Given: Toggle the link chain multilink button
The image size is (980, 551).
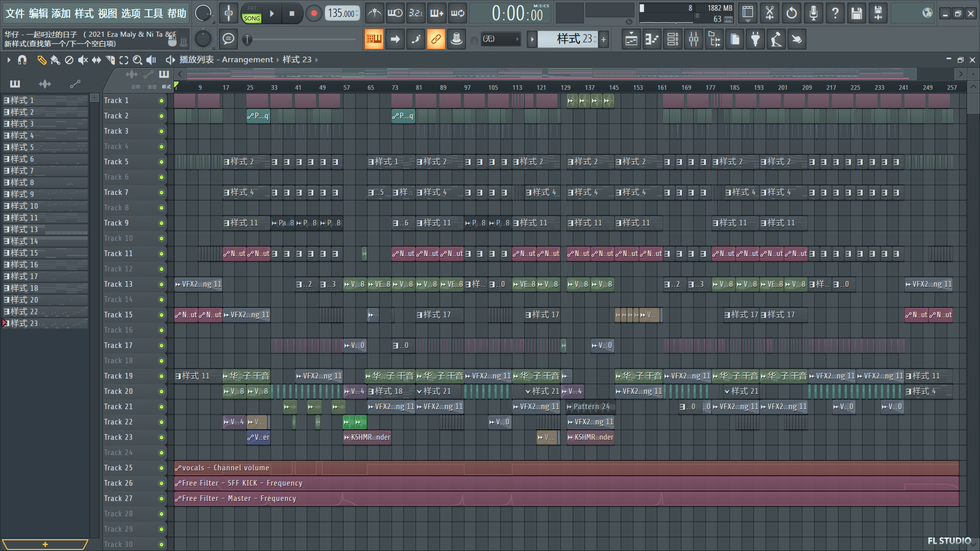Looking at the screenshot, I should pyautogui.click(x=436, y=39).
